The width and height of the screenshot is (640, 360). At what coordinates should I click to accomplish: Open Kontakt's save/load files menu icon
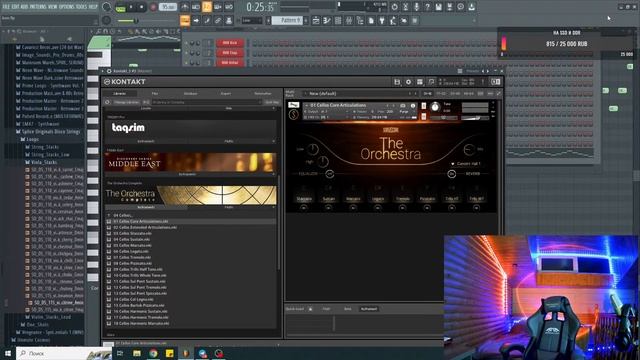click(x=397, y=82)
